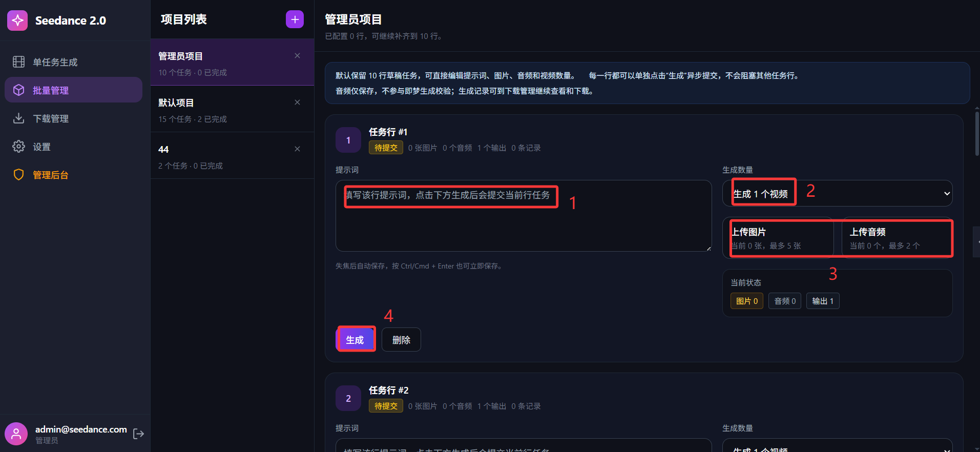Screen dimensions: 980x452
Task: Click the 管理员项目 page heading
Action: [353, 19]
